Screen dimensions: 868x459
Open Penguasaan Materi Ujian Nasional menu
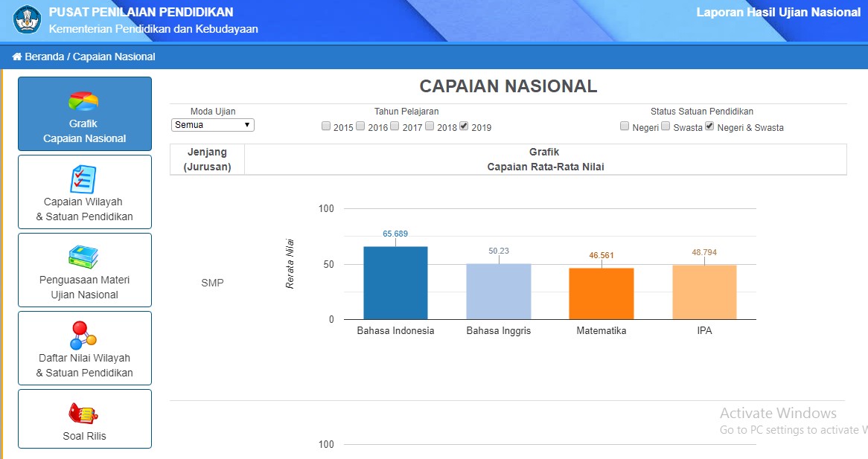click(84, 287)
